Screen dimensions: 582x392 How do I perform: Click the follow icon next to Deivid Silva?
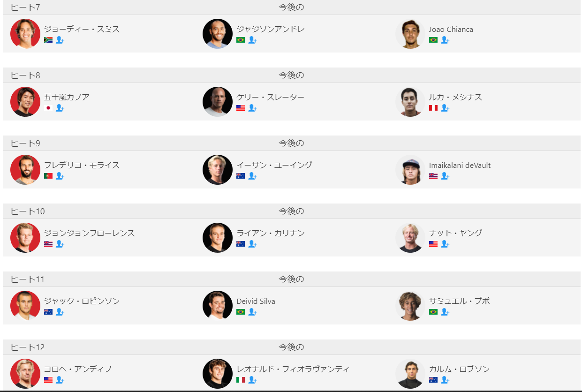252,312
